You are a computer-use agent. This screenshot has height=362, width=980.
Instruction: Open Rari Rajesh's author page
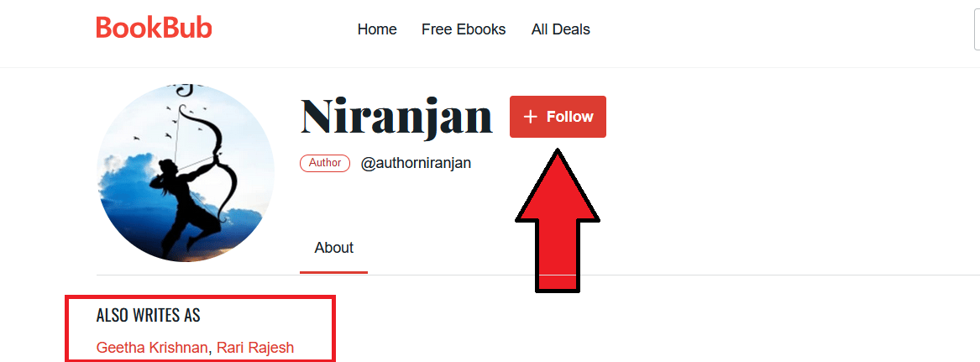tap(255, 348)
